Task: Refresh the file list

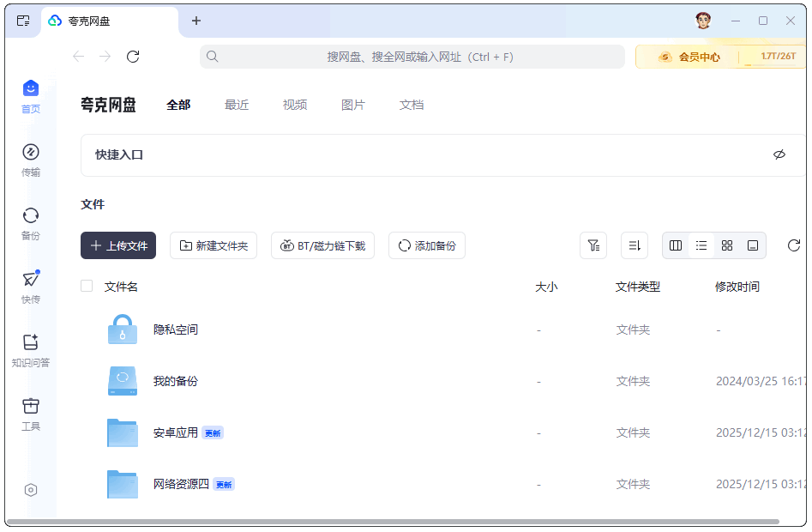Action: pyautogui.click(x=794, y=245)
